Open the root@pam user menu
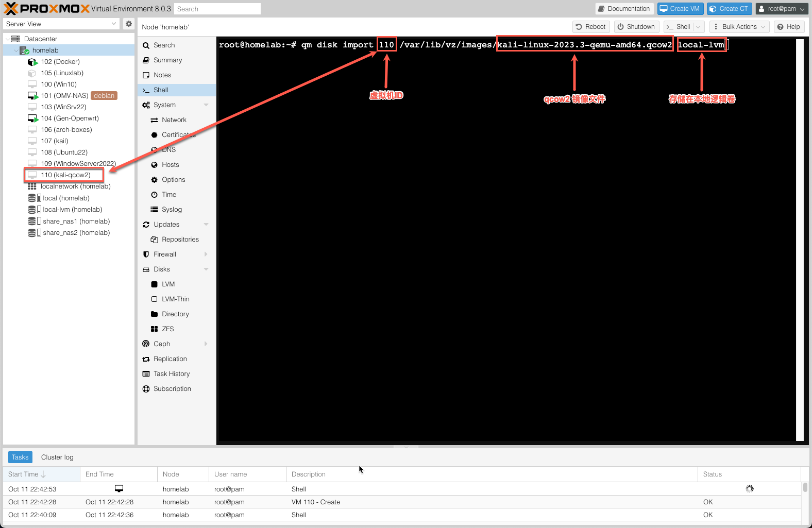 coord(782,9)
